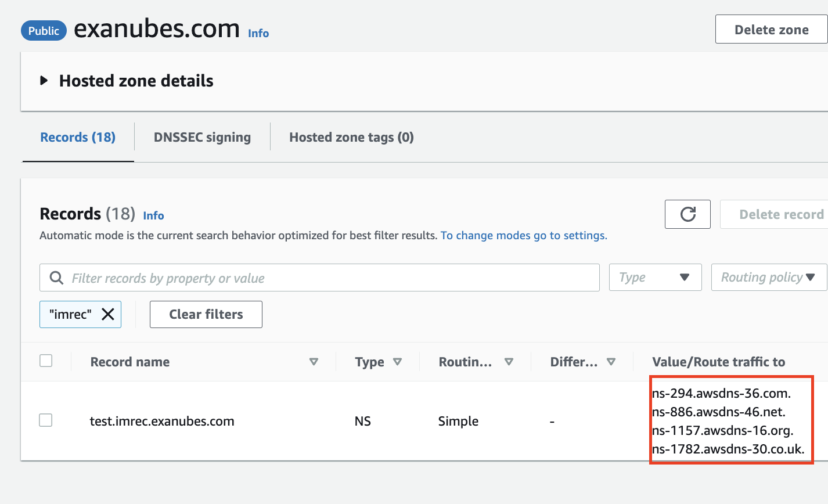
Task: Focus the filter records search field
Action: point(319,278)
